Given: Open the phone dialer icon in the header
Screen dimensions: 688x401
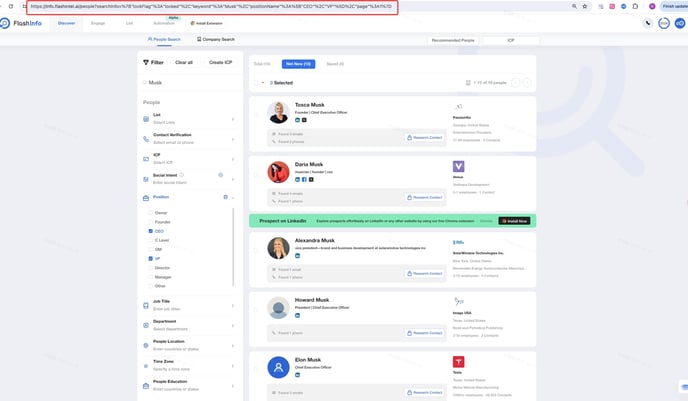Looking at the screenshot, I should coord(648,23).
